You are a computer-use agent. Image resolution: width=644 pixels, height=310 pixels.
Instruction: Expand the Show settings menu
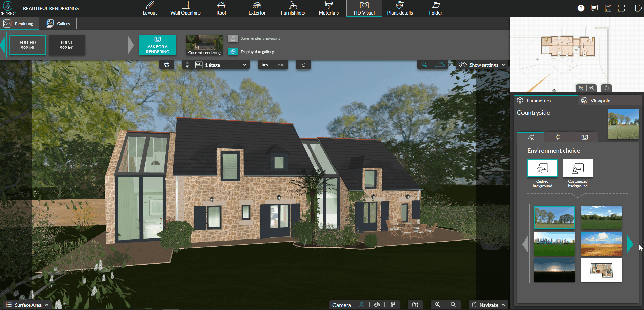pyautogui.click(x=482, y=65)
